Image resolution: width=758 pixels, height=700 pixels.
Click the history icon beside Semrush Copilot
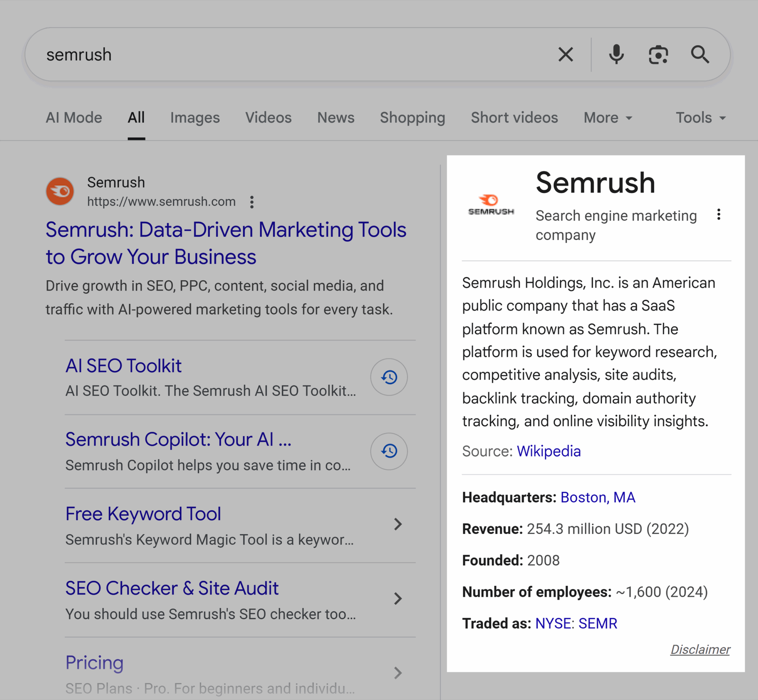[389, 452]
